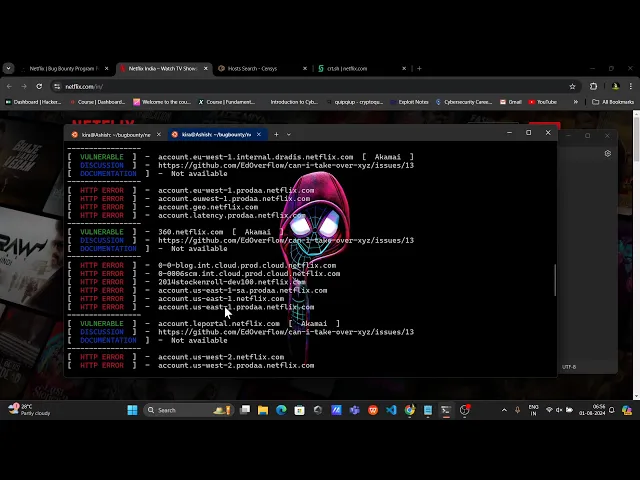This screenshot has width=640, height=480.
Task: Close the Netflix Bug Bounty Program tab
Action: (107, 69)
